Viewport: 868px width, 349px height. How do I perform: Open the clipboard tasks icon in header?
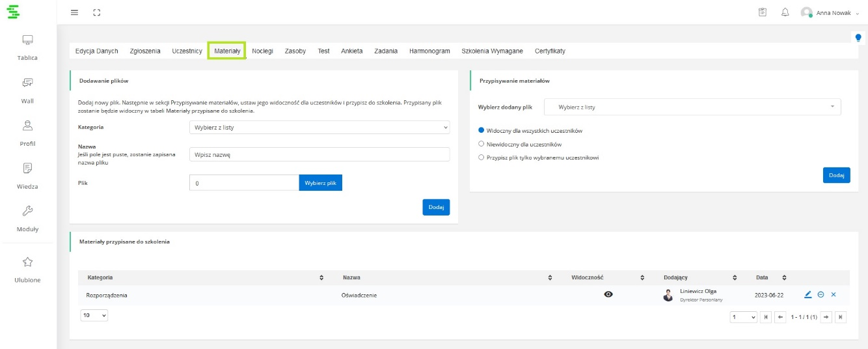(763, 12)
